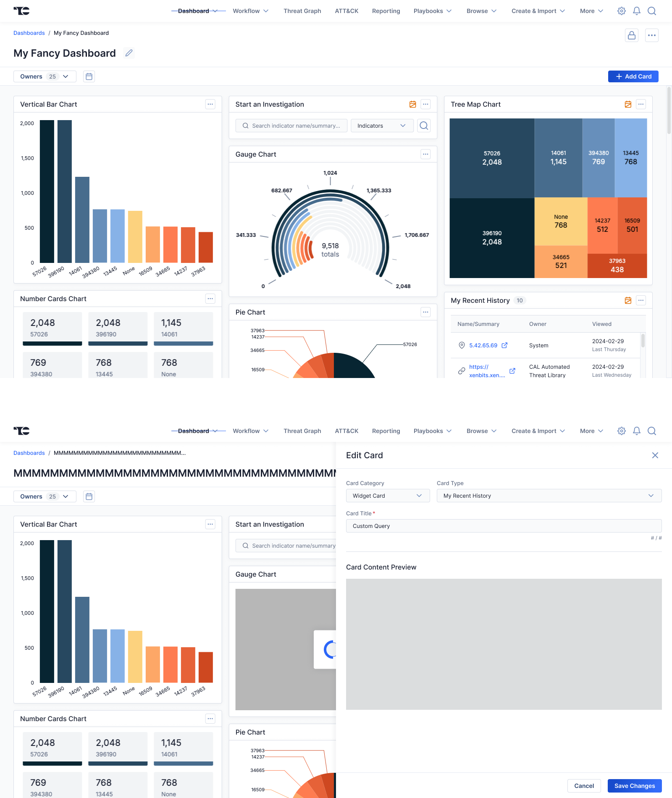
Task: Close the Edit Card panel
Action: (655, 455)
